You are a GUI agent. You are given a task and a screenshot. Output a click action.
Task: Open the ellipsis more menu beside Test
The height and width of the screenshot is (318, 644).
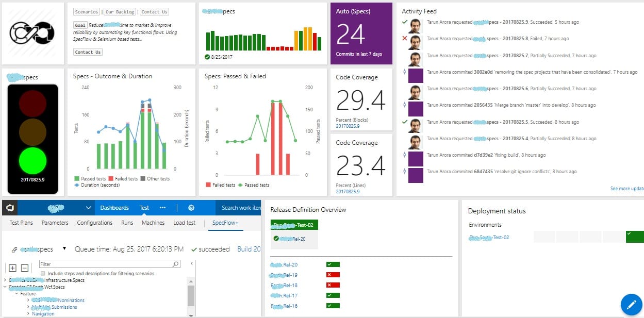click(163, 208)
